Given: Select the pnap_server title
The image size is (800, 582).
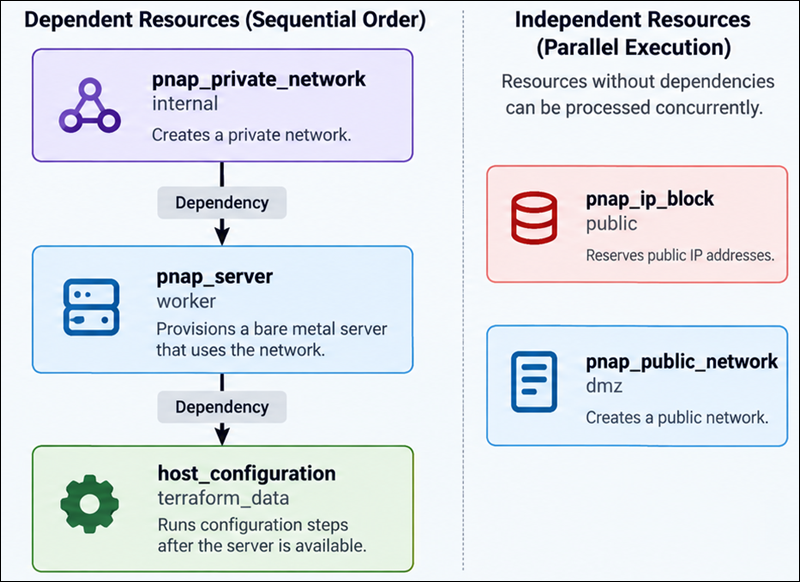Looking at the screenshot, I should click(214, 276).
